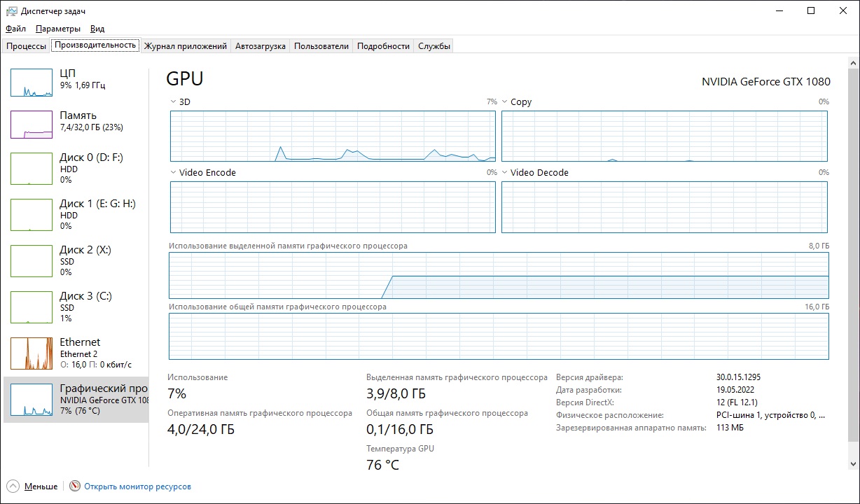Open the Video Encode graph dropdown
Screen dimensions: 860x504
click(x=174, y=173)
